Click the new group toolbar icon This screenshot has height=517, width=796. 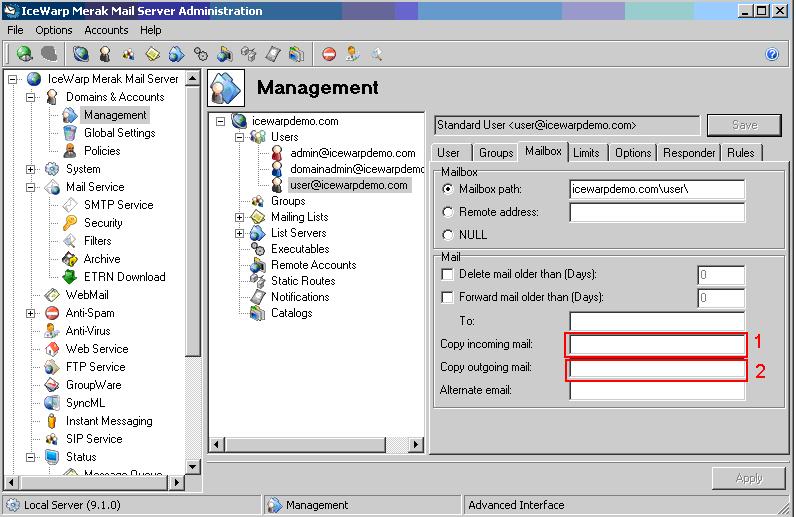[128, 54]
